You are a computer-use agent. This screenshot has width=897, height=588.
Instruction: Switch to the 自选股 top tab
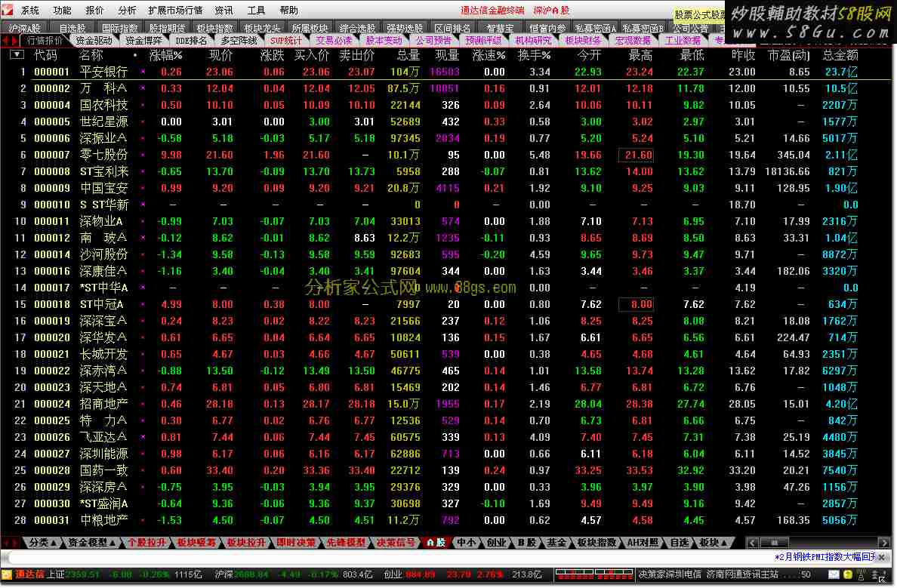click(x=72, y=28)
